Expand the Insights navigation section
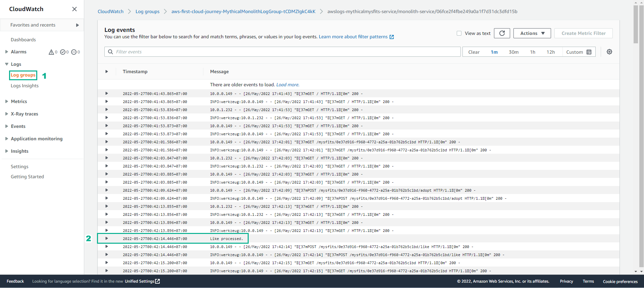Image resolution: width=644 pixels, height=288 pixels. click(6, 151)
